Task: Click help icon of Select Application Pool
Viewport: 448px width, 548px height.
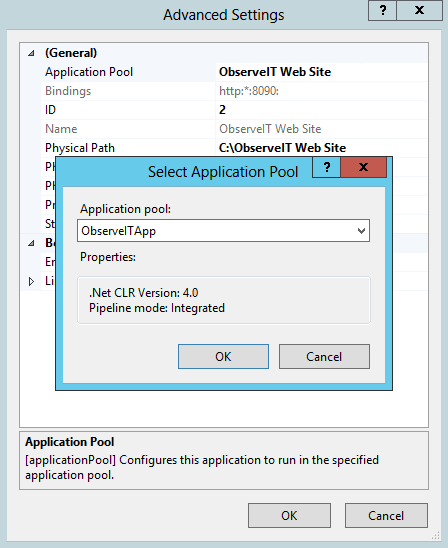Action: click(x=327, y=167)
